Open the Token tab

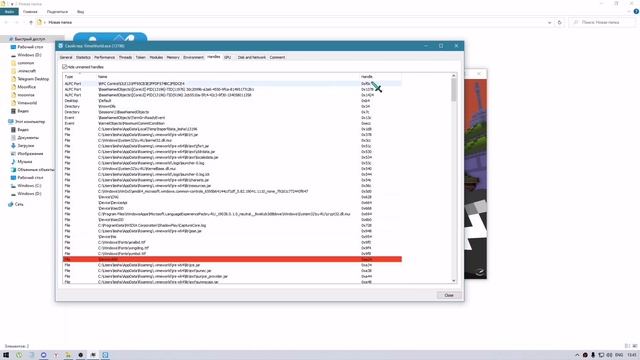[x=140, y=58]
